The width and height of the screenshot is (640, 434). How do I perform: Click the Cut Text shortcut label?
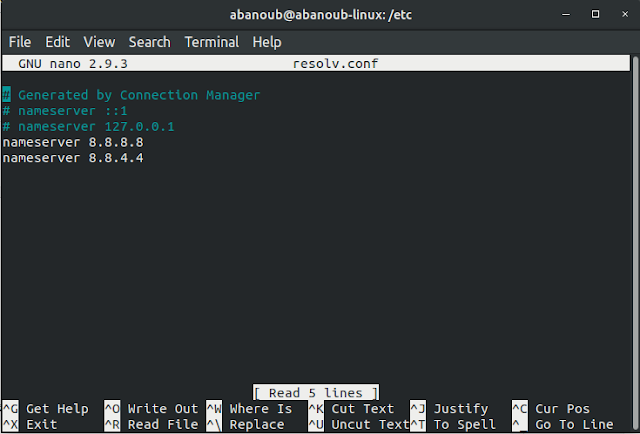point(362,409)
